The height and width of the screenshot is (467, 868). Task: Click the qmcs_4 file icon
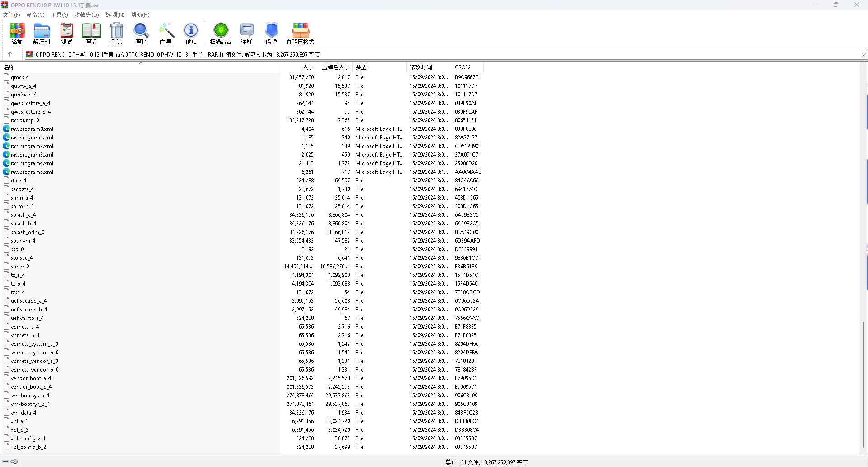click(x=6, y=77)
